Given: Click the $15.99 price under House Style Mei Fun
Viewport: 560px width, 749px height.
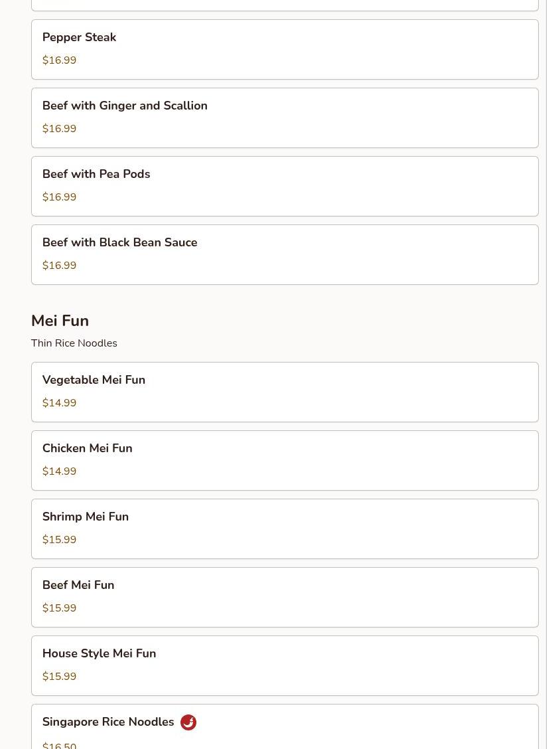Looking at the screenshot, I should point(59,677).
